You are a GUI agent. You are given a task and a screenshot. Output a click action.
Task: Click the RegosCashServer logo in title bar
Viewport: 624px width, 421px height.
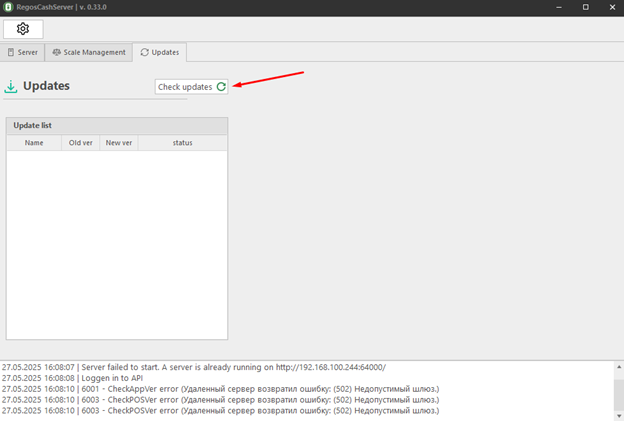[8, 7]
